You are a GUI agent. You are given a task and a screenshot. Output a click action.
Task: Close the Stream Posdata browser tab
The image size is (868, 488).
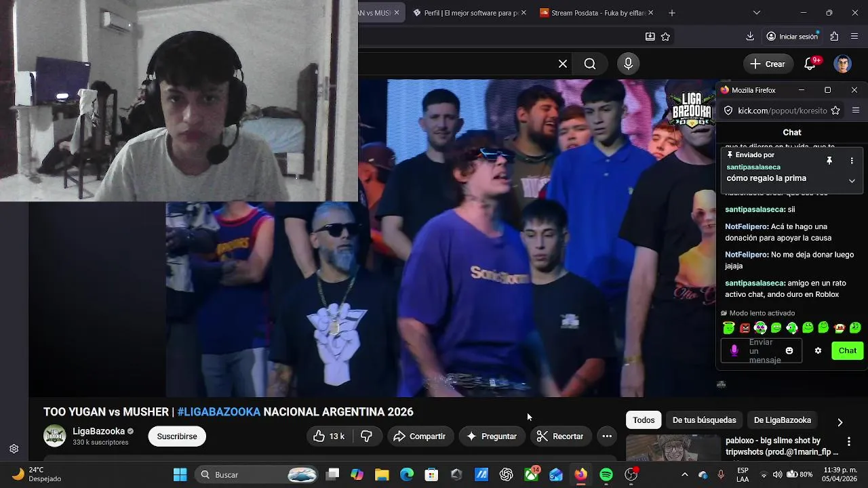click(x=651, y=13)
